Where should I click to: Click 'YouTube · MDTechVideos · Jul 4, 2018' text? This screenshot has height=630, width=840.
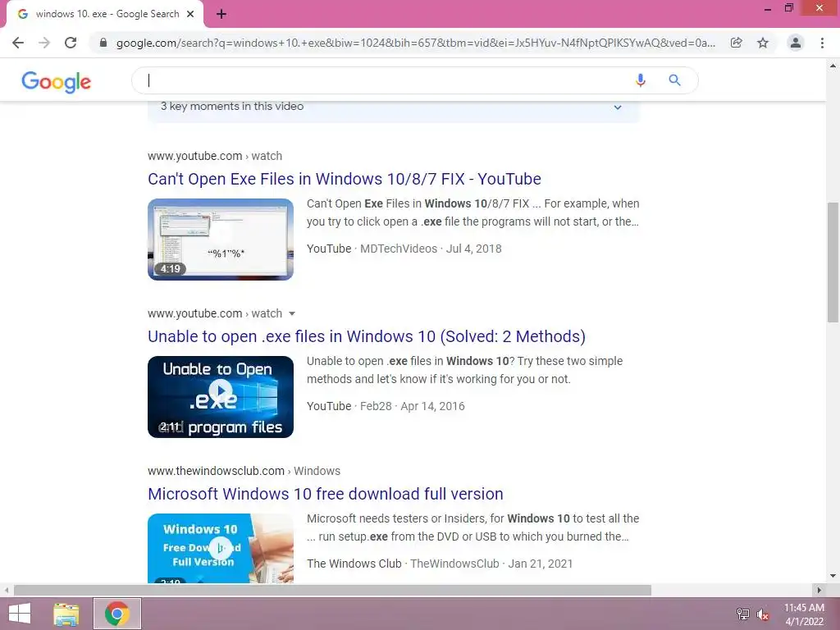pyautogui.click(x=404, y=249)
